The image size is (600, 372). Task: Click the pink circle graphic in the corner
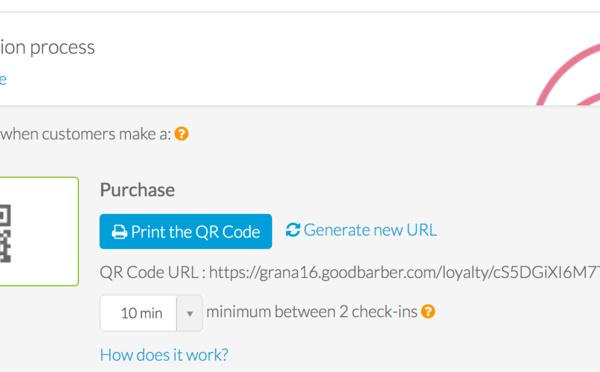tap(569, 74)
